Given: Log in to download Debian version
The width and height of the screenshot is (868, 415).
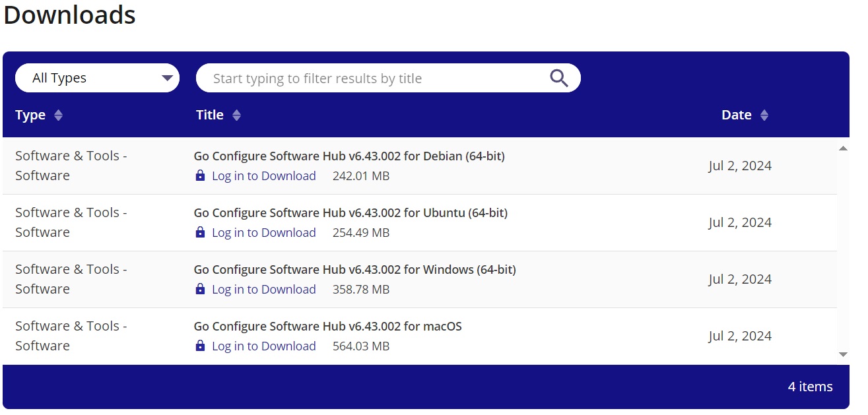Looking at the screenshot, I should (x=263, y=176).
